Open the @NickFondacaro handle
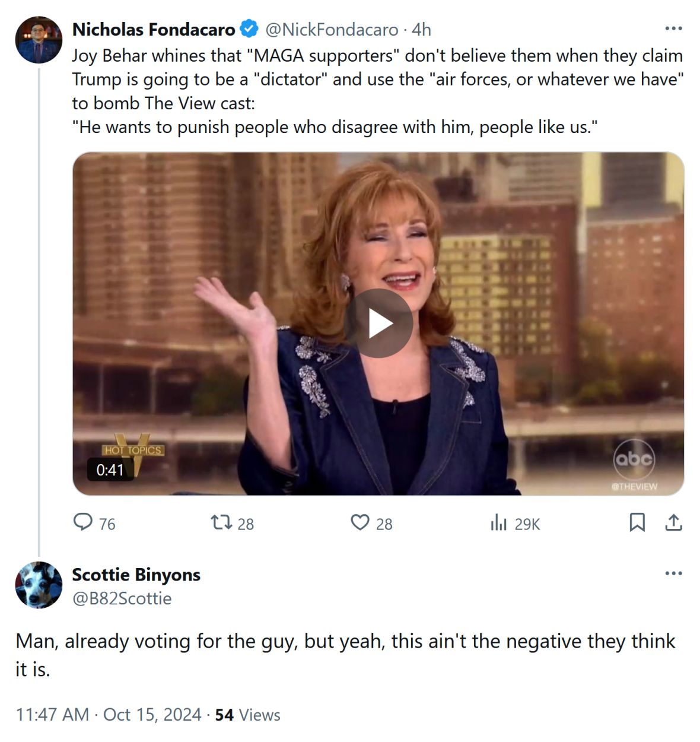The width and height of the screenshot is (700, 742). 332,29
